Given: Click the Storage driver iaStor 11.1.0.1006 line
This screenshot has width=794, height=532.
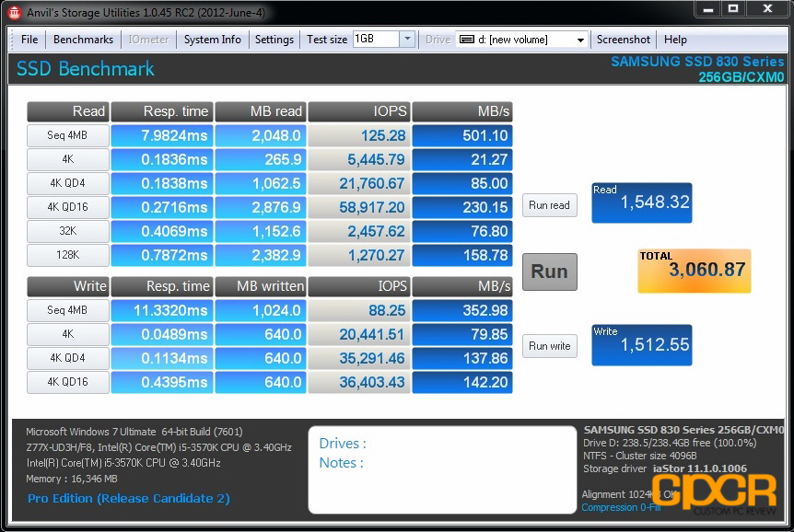Looking at the screenshot, I should [664, 468].
